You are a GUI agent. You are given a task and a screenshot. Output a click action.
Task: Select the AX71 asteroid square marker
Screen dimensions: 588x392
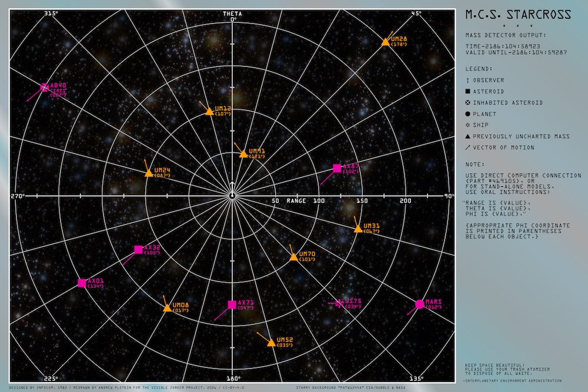232,304
